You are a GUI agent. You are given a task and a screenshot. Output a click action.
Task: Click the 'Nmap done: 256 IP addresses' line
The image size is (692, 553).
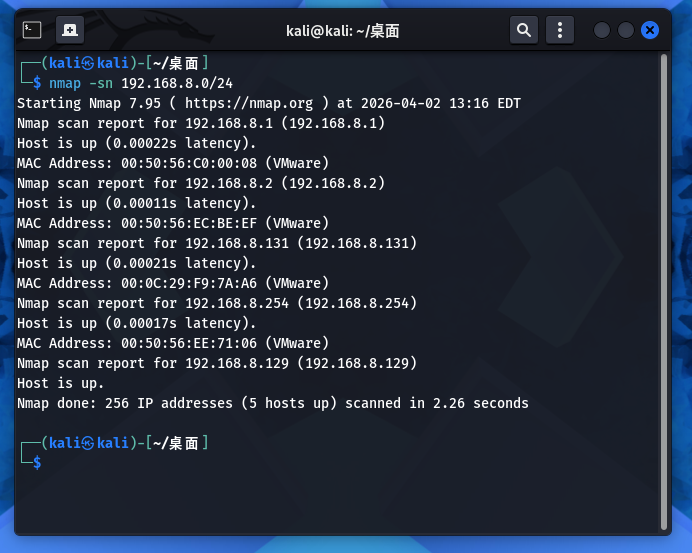[272, 403]
